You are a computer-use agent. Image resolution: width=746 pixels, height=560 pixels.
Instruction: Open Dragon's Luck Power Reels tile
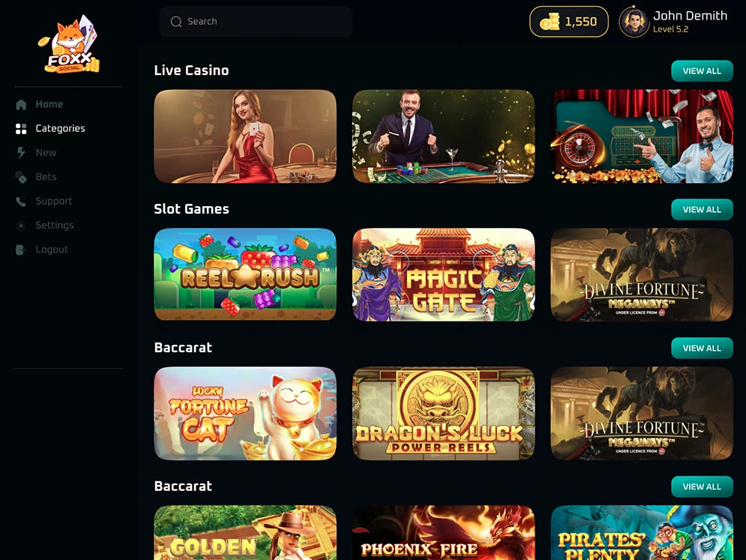coord(443,413)
